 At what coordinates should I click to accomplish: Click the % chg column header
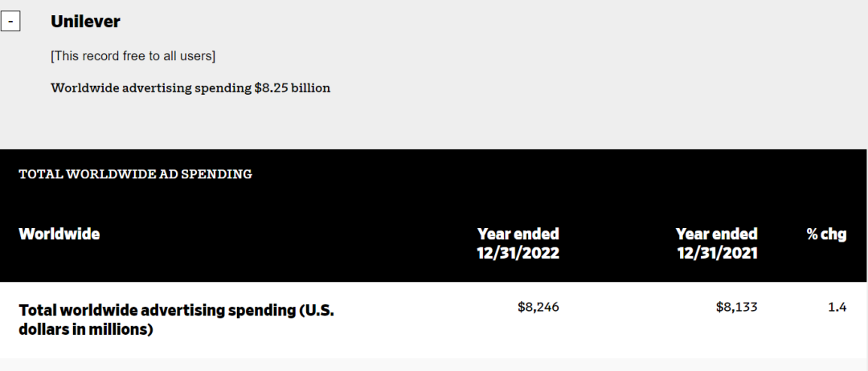pos(826,234)
